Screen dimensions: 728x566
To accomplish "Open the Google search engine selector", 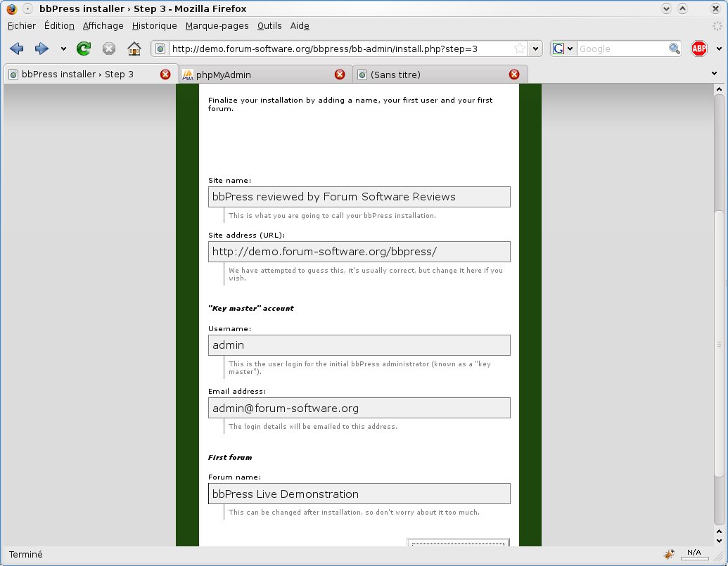I will pyautogui.click(x=563, y=49).
